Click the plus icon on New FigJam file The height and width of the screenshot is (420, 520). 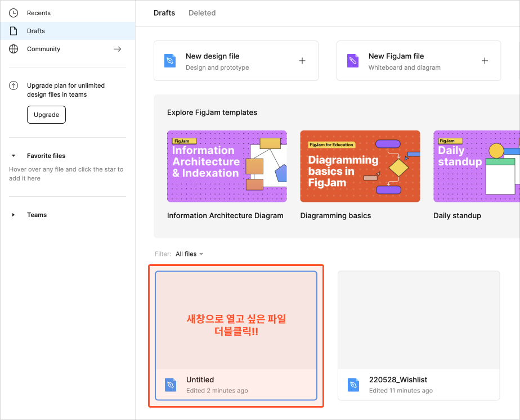(485, 61)
